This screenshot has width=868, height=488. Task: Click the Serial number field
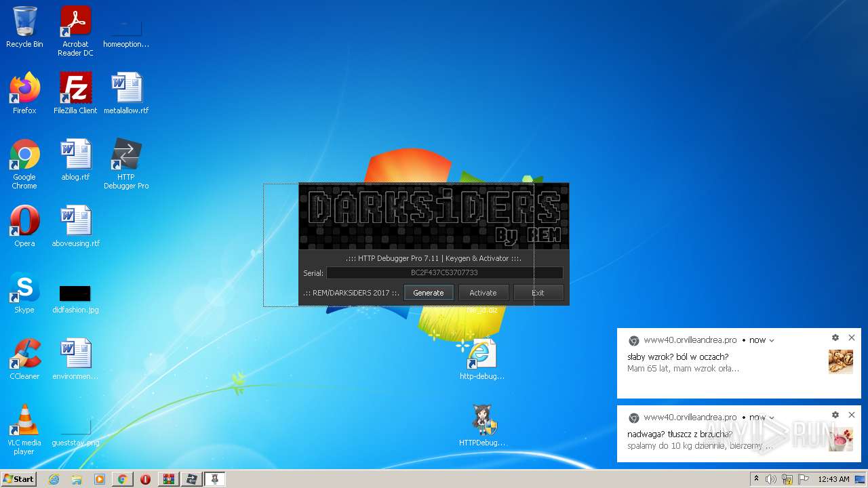tap(444, 272)
